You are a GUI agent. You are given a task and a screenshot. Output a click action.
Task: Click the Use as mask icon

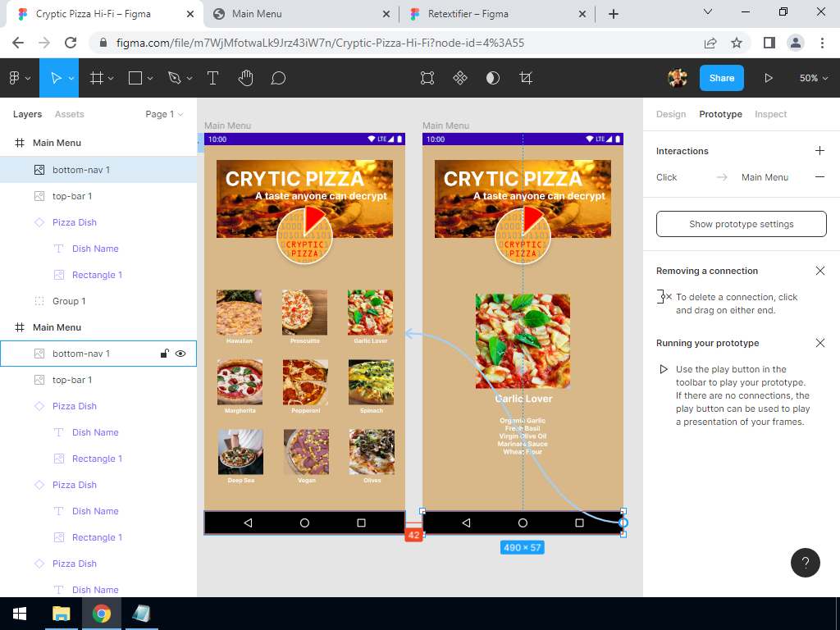click(x=493, y=78)
